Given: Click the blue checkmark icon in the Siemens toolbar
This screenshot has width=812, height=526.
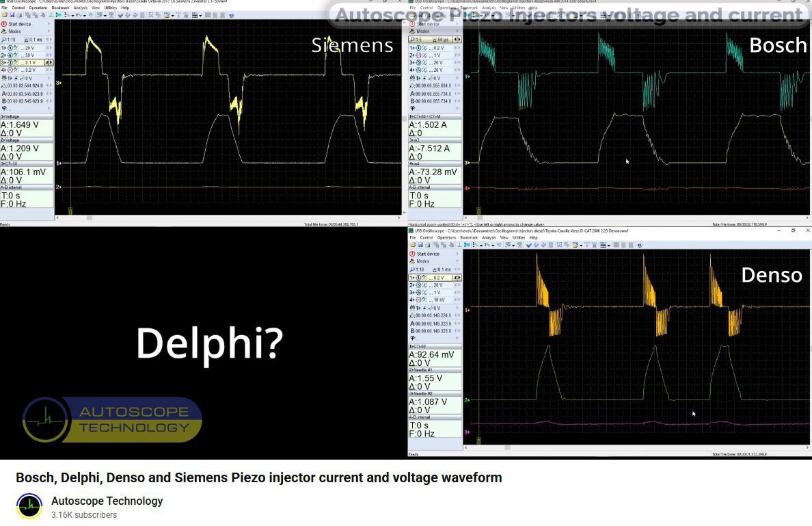Looking at the screenshot, I should (x=121, y=16).
